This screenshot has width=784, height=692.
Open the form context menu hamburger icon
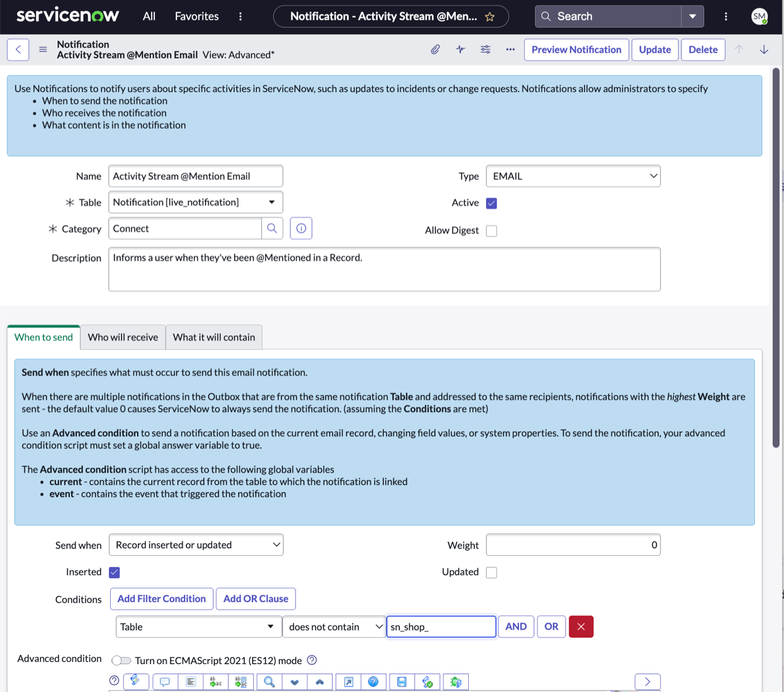[x=43, y=50]
